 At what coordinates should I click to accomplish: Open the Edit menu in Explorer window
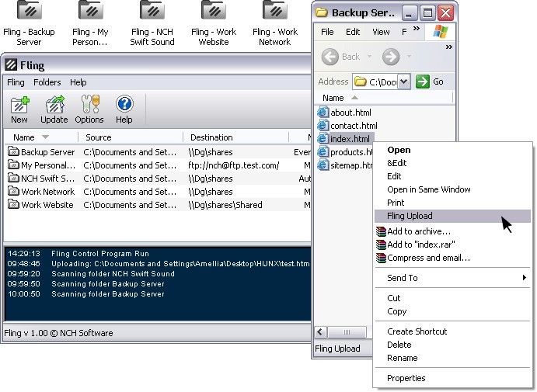pos(353,32)
